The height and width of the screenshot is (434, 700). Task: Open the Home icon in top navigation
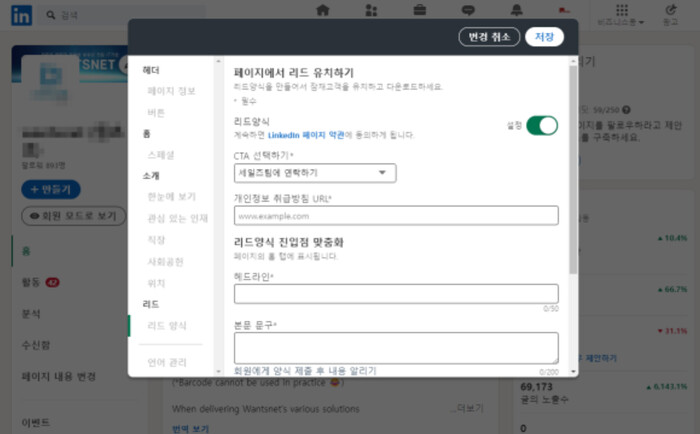coord(323,10)
